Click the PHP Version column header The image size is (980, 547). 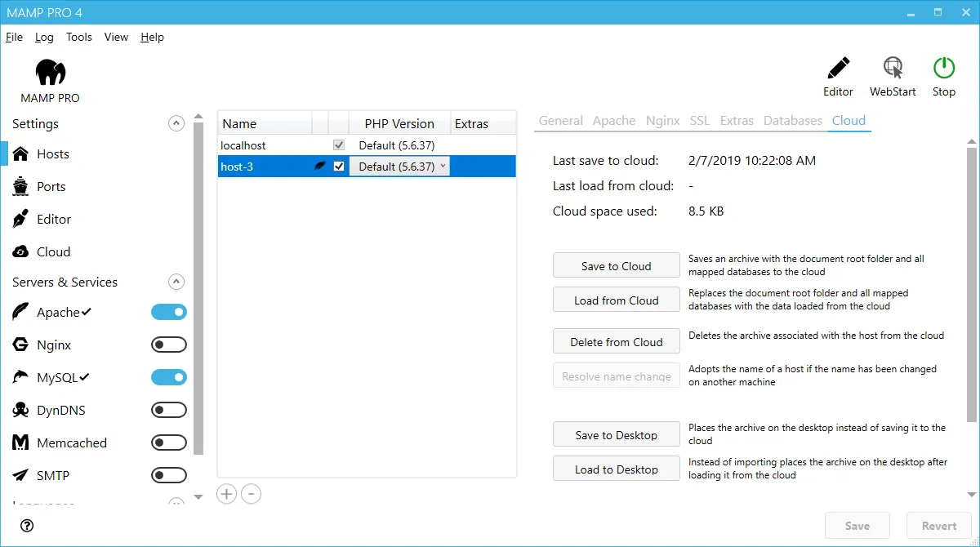[399, 123]
